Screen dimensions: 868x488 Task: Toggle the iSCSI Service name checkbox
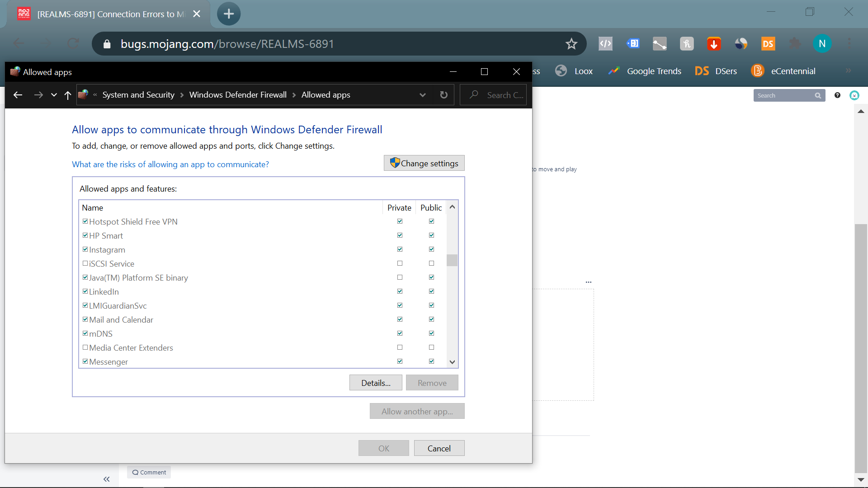85,263
